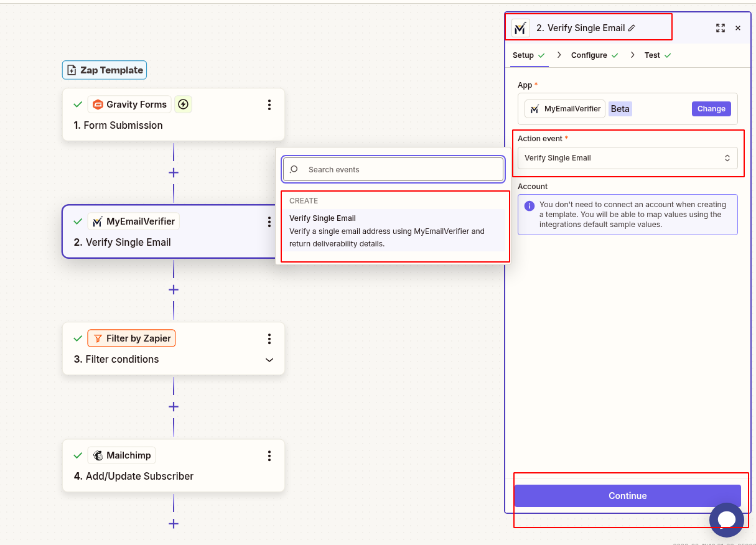This screenshot has width=756, height=545.
Task: Click the Change button to switch apps
Action: pyautogui.click(x=711, y=108)
